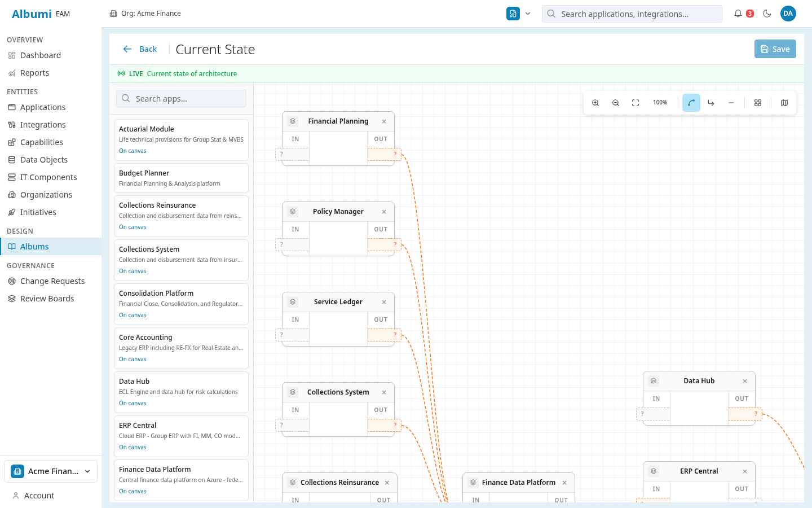This screenshot has width=812, height=508.
Task: Toggle the LIVE current state banner indicator
Action: click(121, 73)
